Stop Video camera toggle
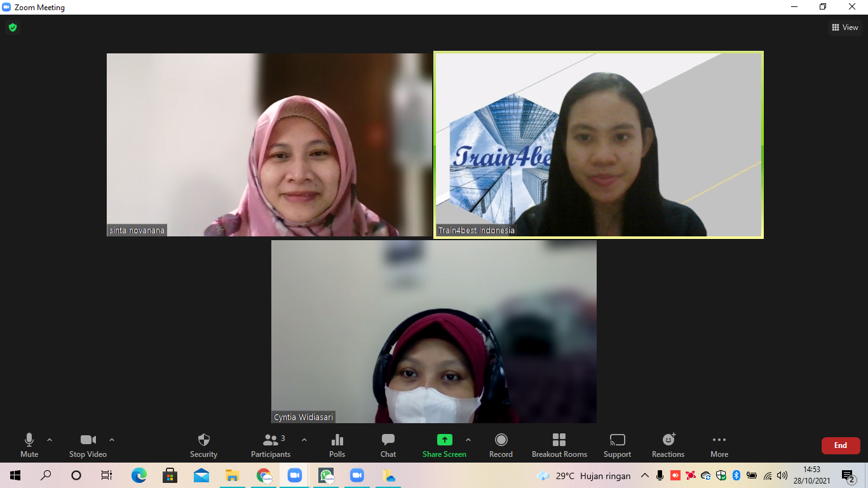The height and width of the screenshot is (488, 868). click(88, 445)
